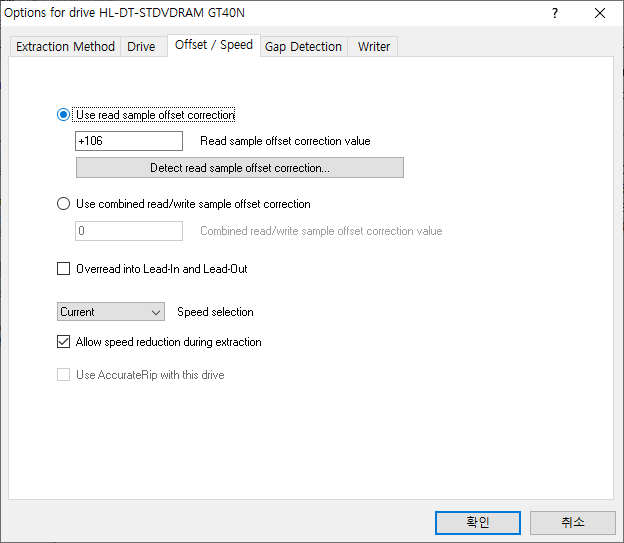The width and height of the screenshot is (624, 543).
Task: Click the Combined read/write sample offset correction value label
Action: click(x=321, y=231)
